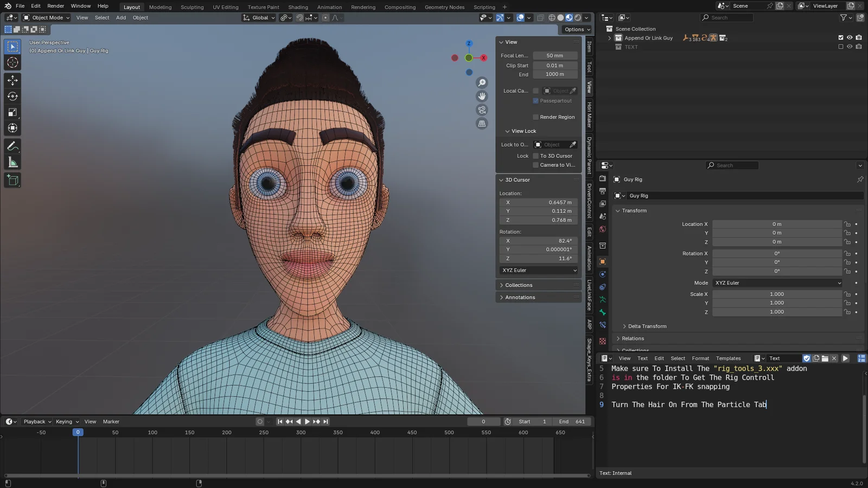Select the Move tool in the viewport toolbar

point(12,80)
